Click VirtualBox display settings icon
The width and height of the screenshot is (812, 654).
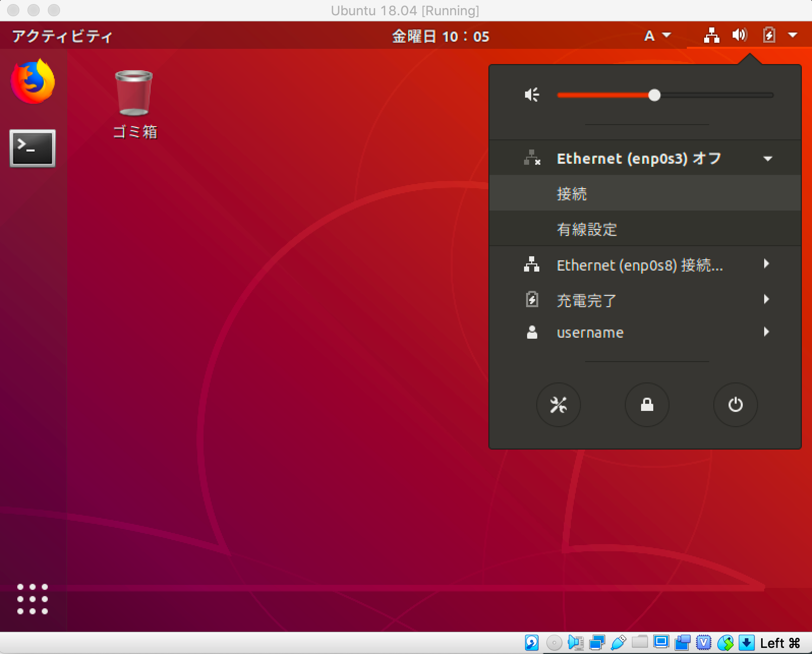(x=661, y=642)
